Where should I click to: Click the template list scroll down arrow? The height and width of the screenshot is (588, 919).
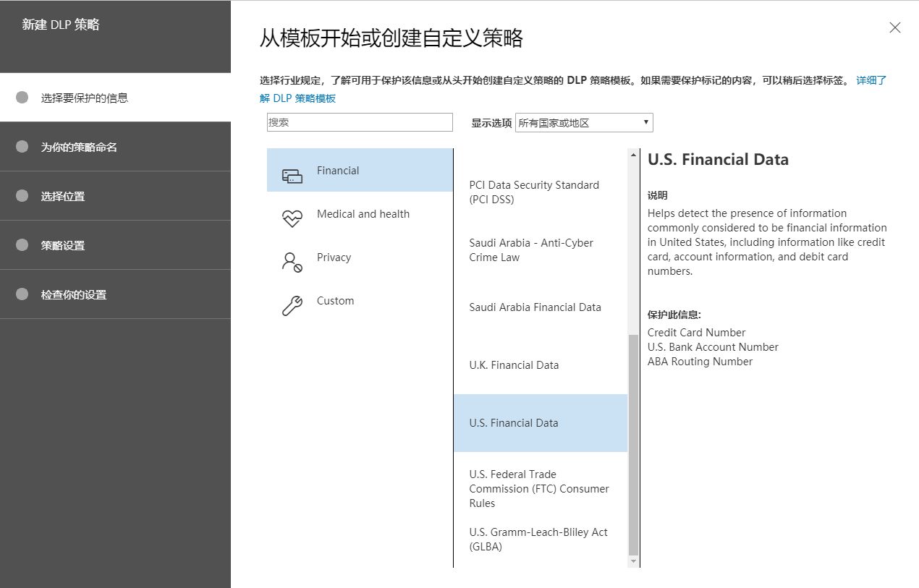click(634, 561)
